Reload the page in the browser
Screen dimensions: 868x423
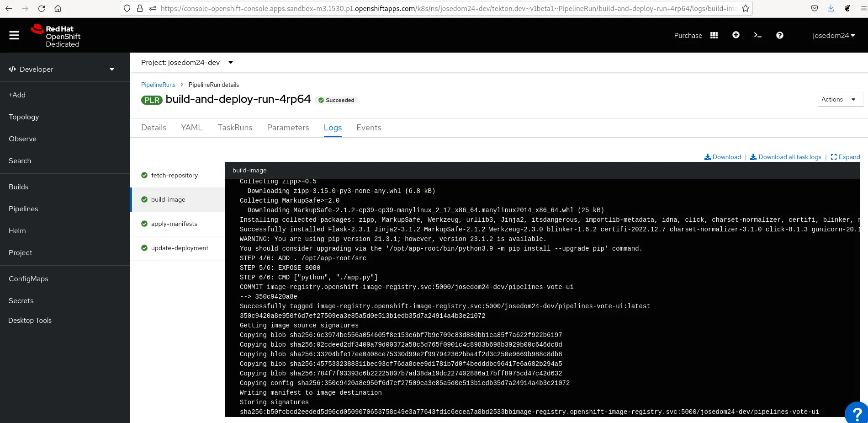point(42,8)
